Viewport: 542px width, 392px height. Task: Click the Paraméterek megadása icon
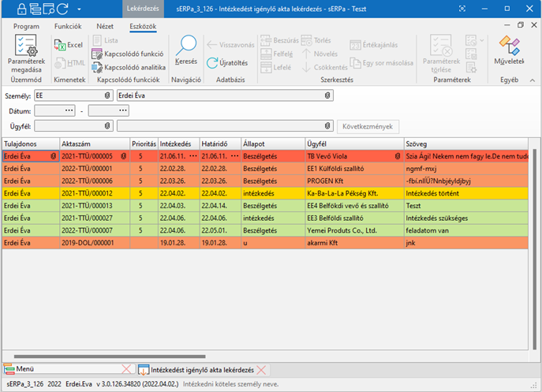(x=26, y=47)
